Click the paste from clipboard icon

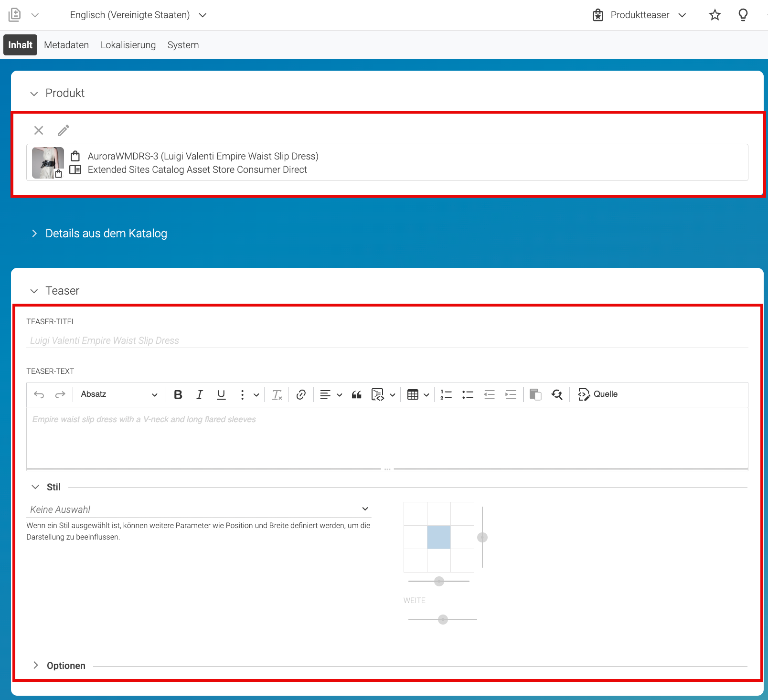(535, 394)
